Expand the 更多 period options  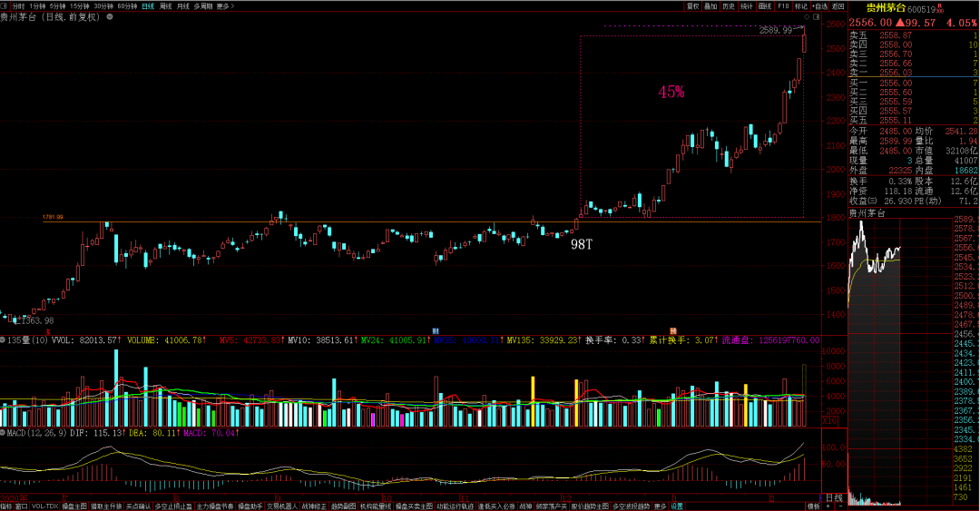[225, 6]
